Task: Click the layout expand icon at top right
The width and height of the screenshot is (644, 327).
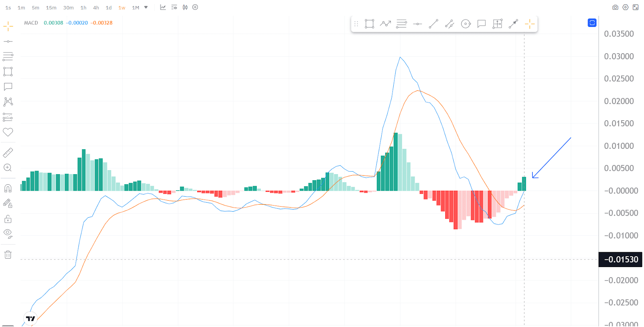Action: coord(636,7)
